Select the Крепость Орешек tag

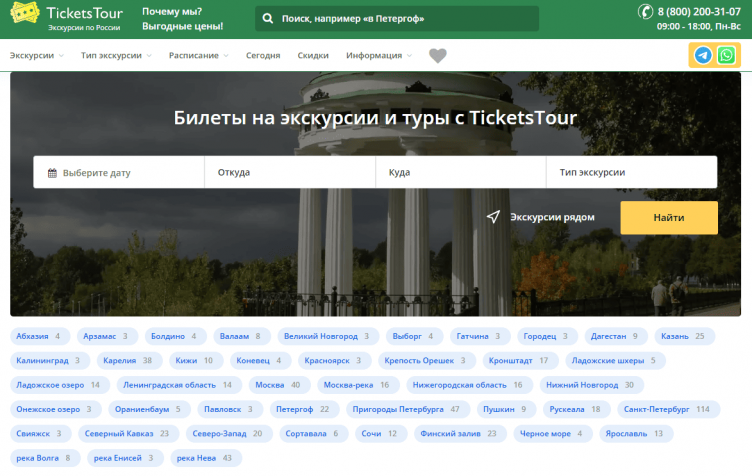click(x=427, y=360)
